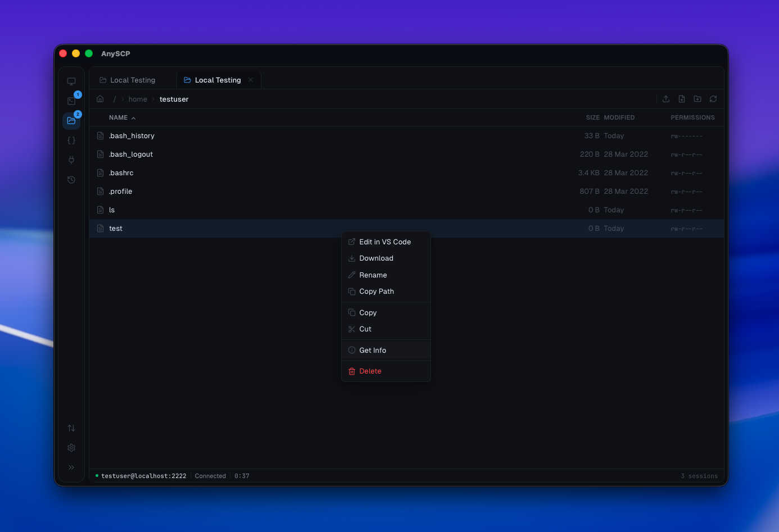Navigate to home in breadcrumb
The image size is (779, 532).
[138, 99]
